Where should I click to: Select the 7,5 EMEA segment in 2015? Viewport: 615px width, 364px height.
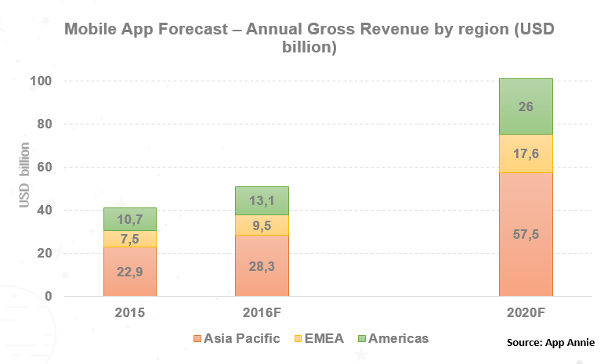[130, 239]
